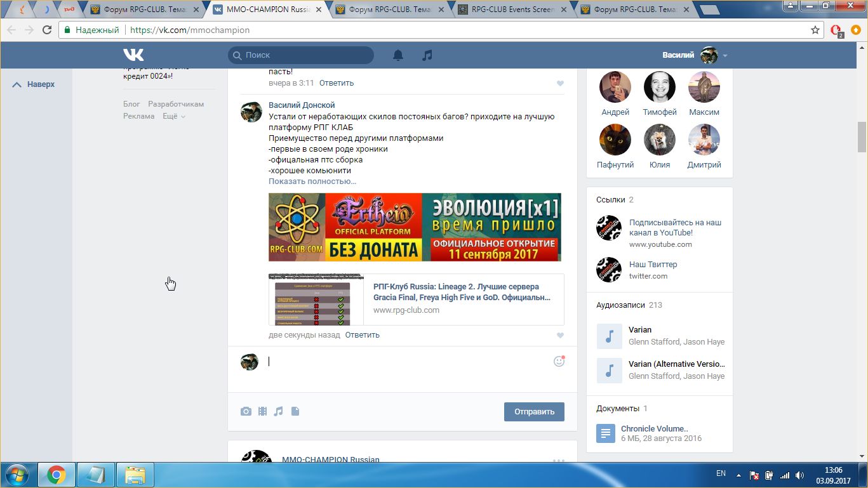Open the red Opera-style extension icon
Image resolution: width=868 pixels, height=488 pixels.
[x=836, y=30]
